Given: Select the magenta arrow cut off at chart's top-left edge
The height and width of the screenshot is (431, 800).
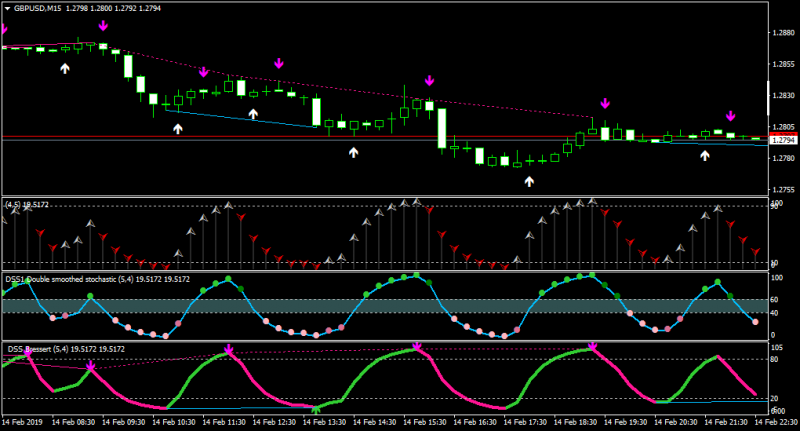Looking at the screenshot, I should tap(4, 29).
